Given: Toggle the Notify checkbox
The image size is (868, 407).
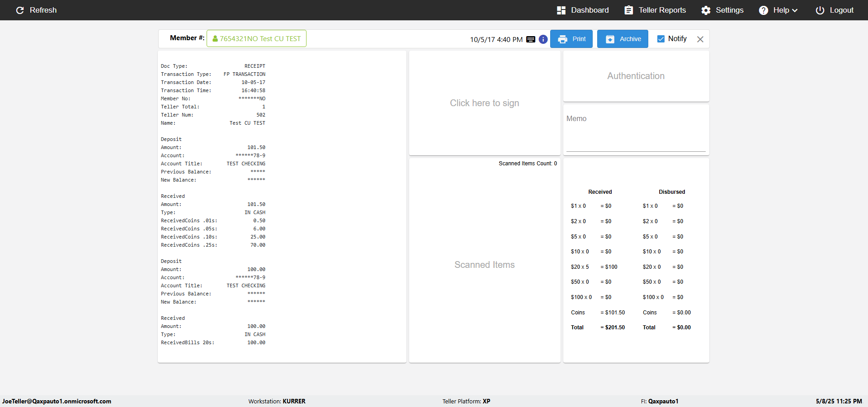Looking at the screenshot, I should coord(661,39).
